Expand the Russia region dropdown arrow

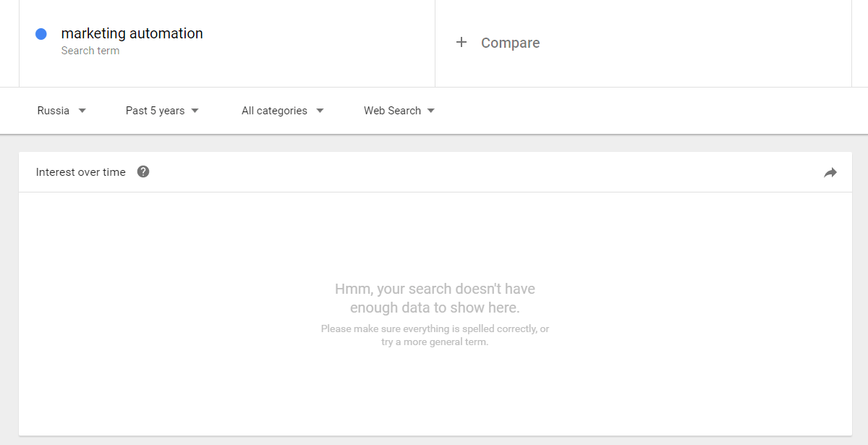(82, 111)
